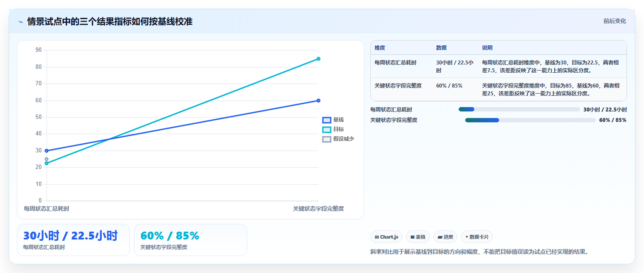Click the baseline point at value 60
This screenshot has width=644, height=273.
coord(319,101)
